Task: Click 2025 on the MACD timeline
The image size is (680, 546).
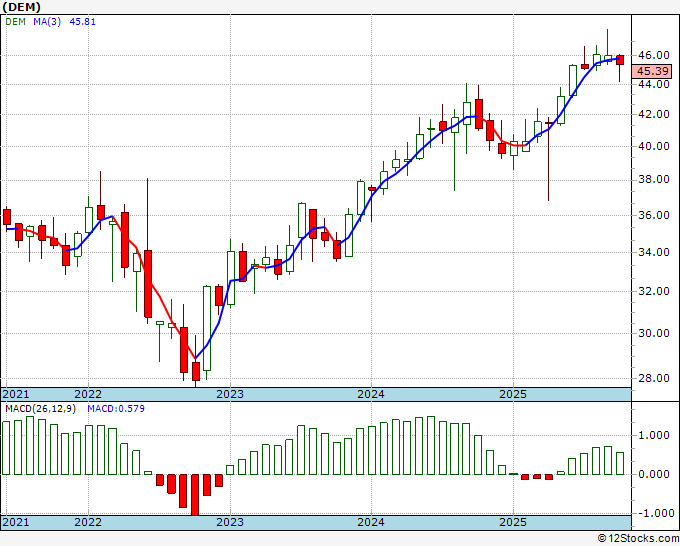Action: click(513, 522)
